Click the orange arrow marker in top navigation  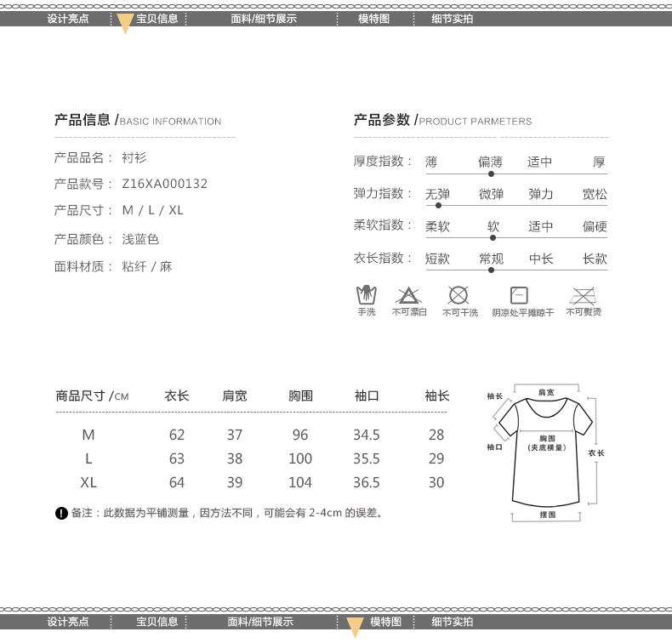[124, 23]
